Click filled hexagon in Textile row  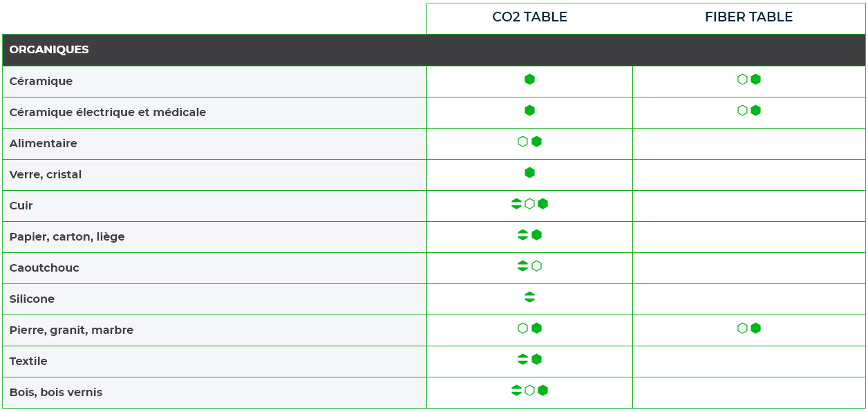(x=536, y=359)
